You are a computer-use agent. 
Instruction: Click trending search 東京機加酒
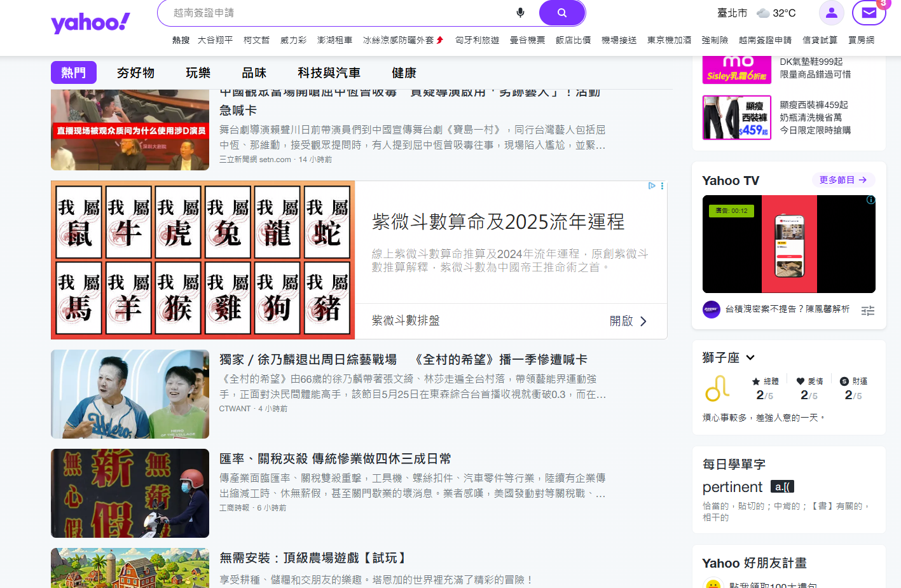pyautogui.click(x=670, y=40)
